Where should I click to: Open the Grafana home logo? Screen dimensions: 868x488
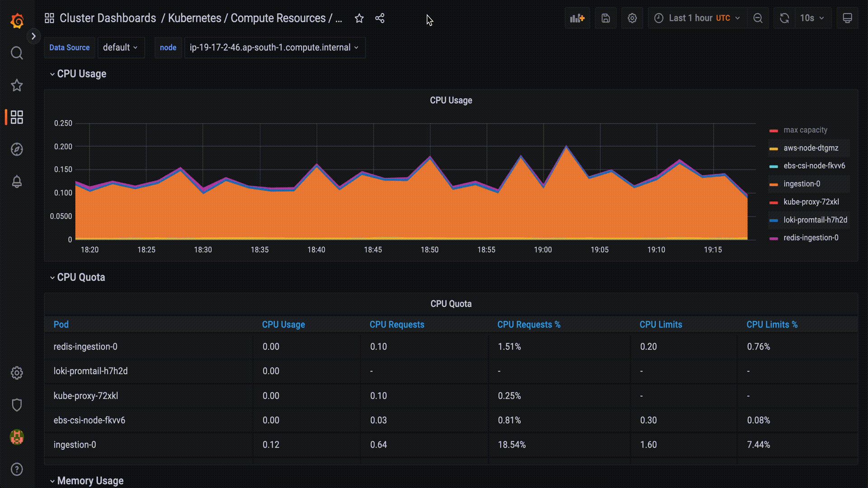click(17, 21)
